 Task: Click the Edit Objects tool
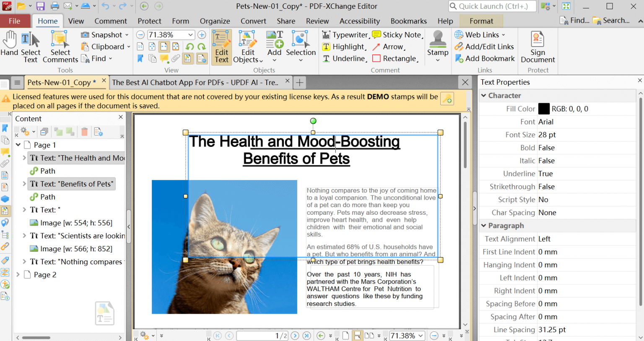(x=248, y=47)
